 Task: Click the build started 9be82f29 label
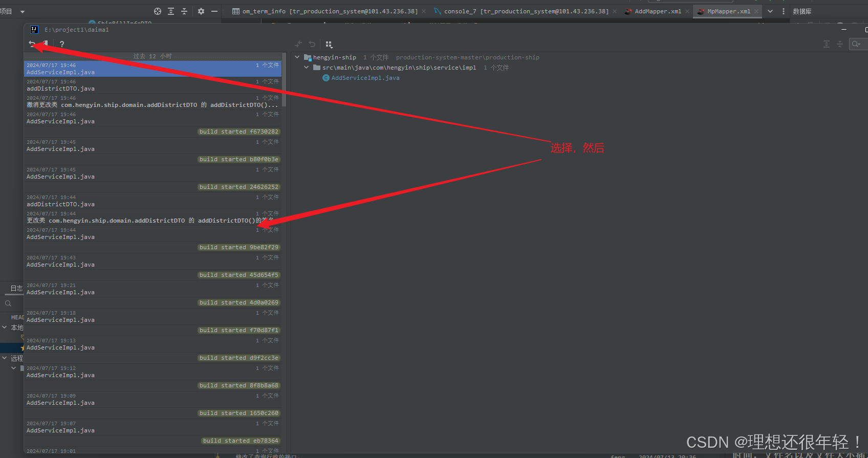coord(239,247)
